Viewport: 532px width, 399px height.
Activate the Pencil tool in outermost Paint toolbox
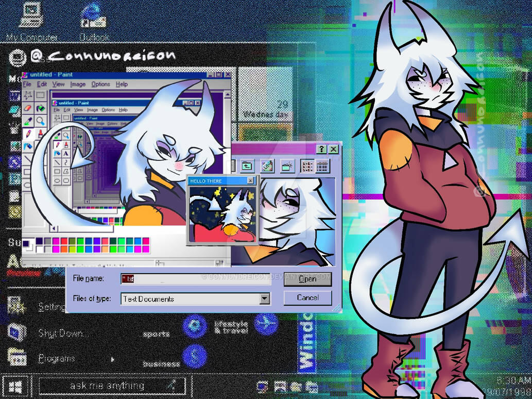28,134
